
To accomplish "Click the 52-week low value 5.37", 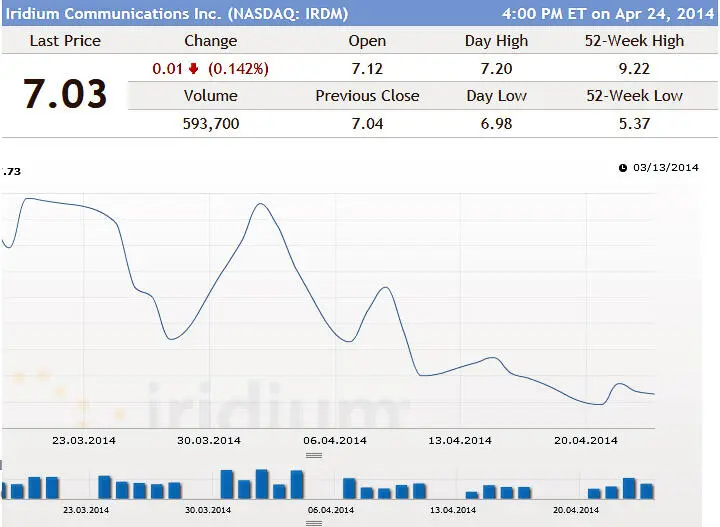I will (634, 124).
